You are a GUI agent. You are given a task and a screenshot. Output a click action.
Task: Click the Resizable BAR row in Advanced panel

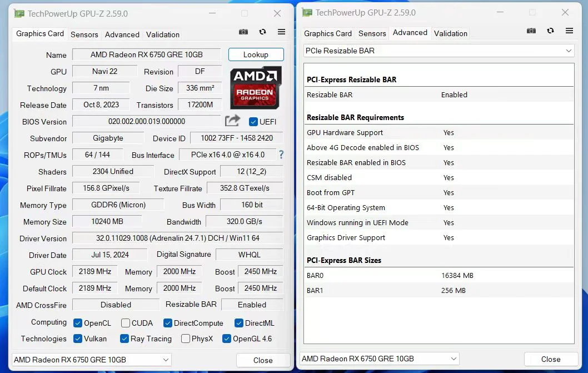point(438,95)
